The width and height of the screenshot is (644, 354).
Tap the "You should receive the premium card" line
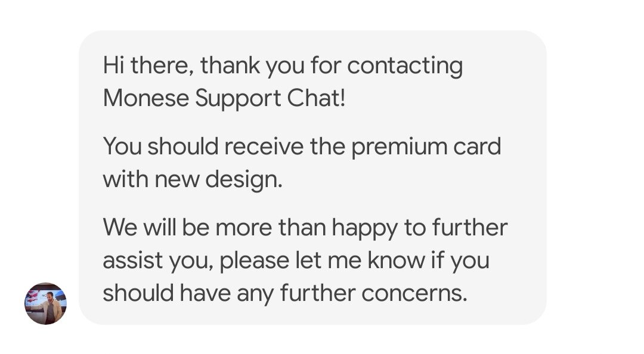pyautogui.click(x=302, y=146)
